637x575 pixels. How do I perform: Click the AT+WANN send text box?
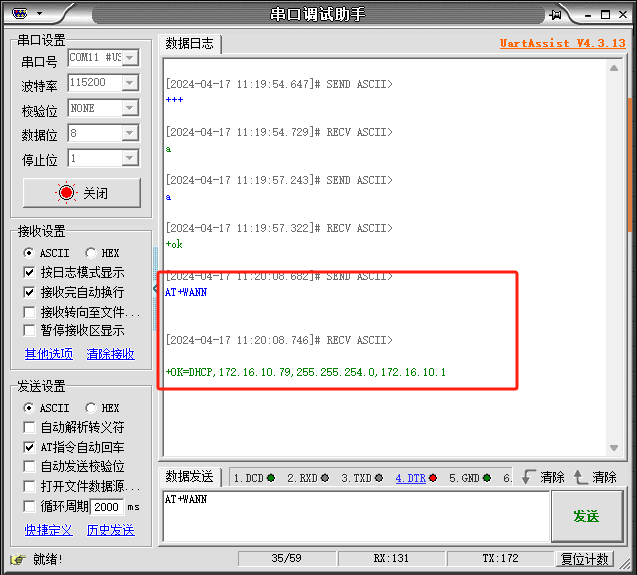356,516
